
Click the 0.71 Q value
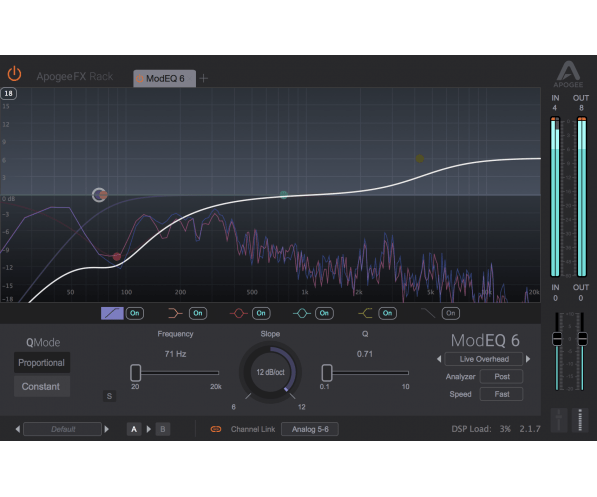point(365,354)
